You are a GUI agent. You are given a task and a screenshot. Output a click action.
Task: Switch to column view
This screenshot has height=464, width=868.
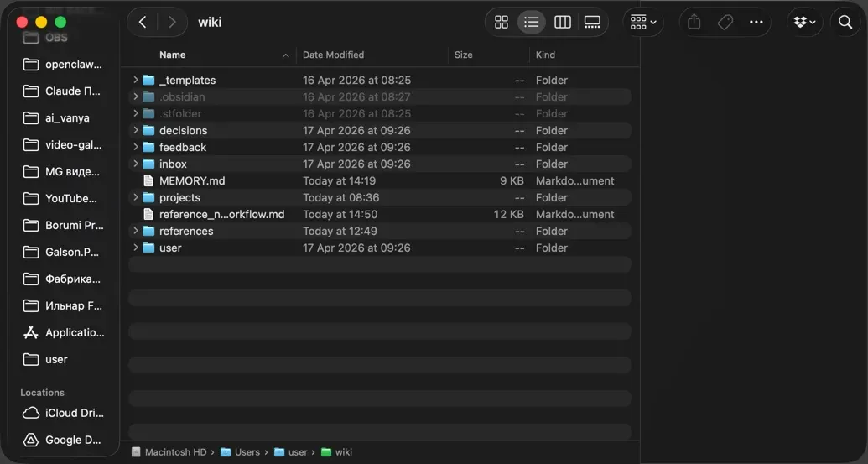point(563,23)
